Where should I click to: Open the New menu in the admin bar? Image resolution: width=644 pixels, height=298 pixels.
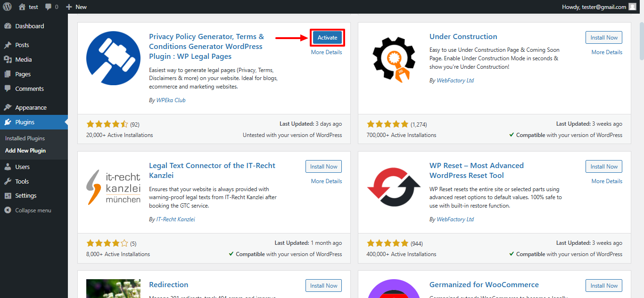coord(75,7)
